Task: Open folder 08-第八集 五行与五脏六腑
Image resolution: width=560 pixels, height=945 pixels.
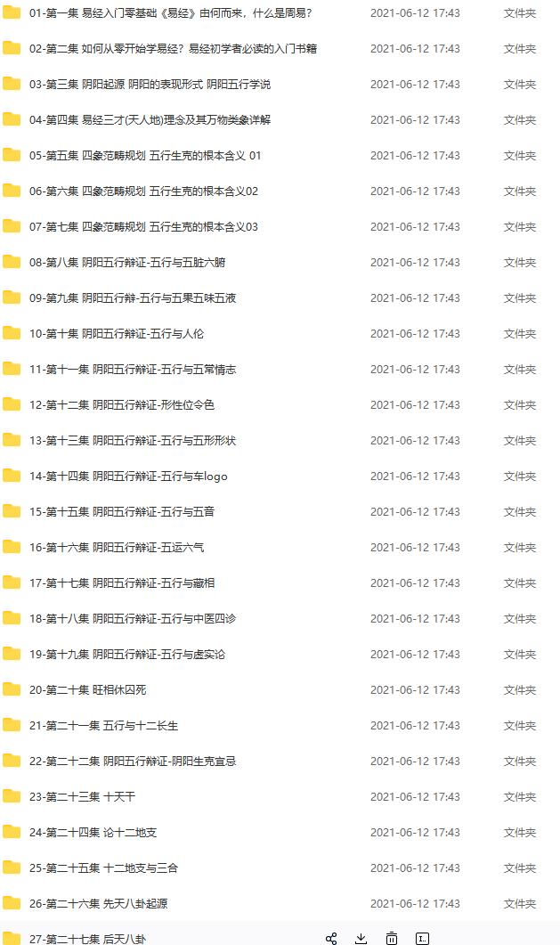Action: [x=127, y=262]
